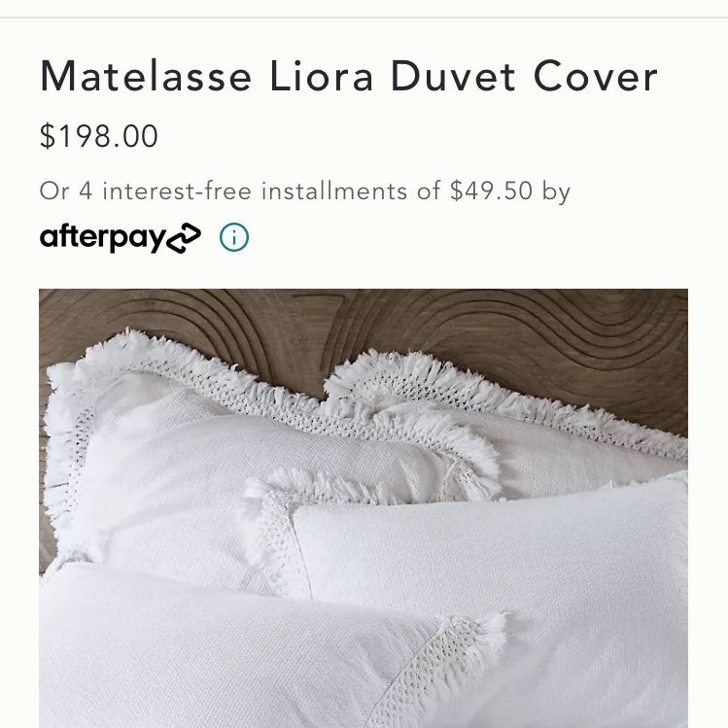Click the $49.50 installment amount
Screen dimensions: 728x728
pos(491,191)
